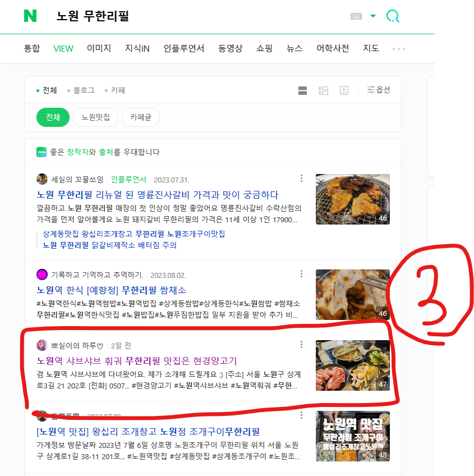Switch to the 통합 tab
474x476 pixels.
(32, 48)
